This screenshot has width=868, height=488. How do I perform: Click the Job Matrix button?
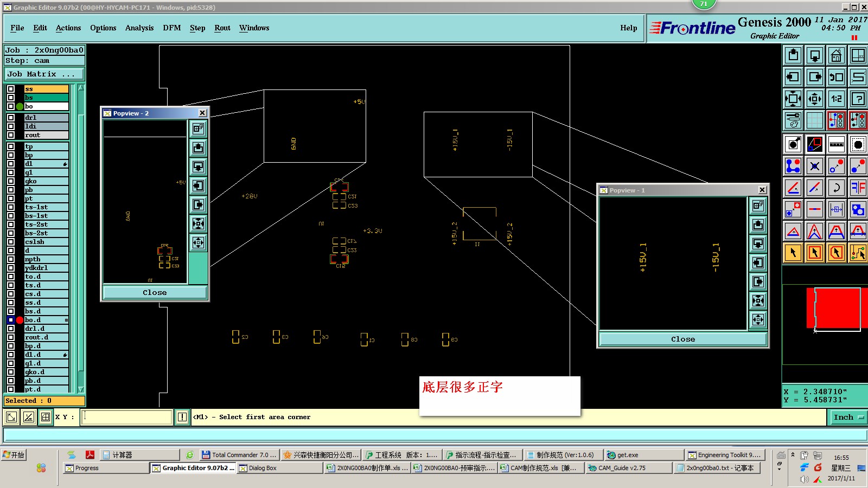click(x=44, y=74)
